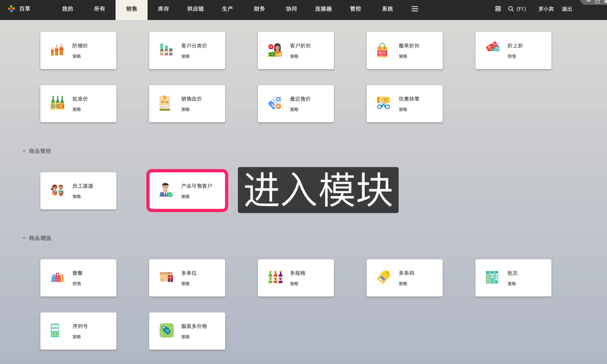Select the 连接器 tab
Screen dimensions: 607x364
323,9
